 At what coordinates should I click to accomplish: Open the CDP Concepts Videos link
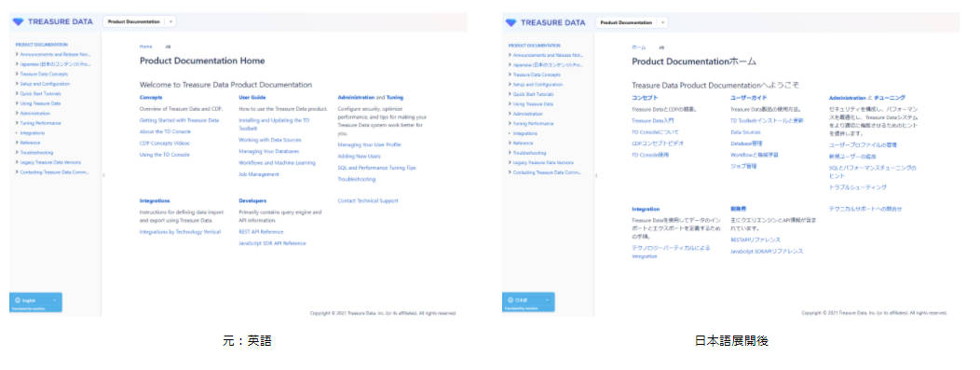165,144
